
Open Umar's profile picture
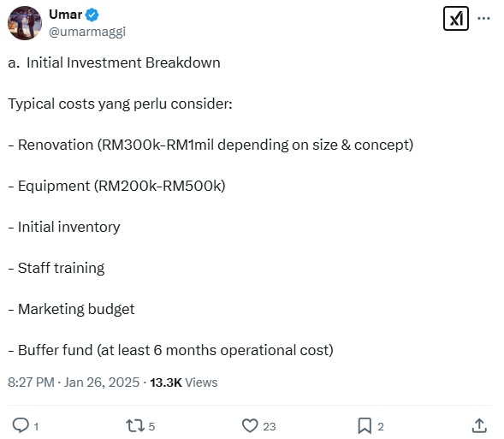pos(25,23)
